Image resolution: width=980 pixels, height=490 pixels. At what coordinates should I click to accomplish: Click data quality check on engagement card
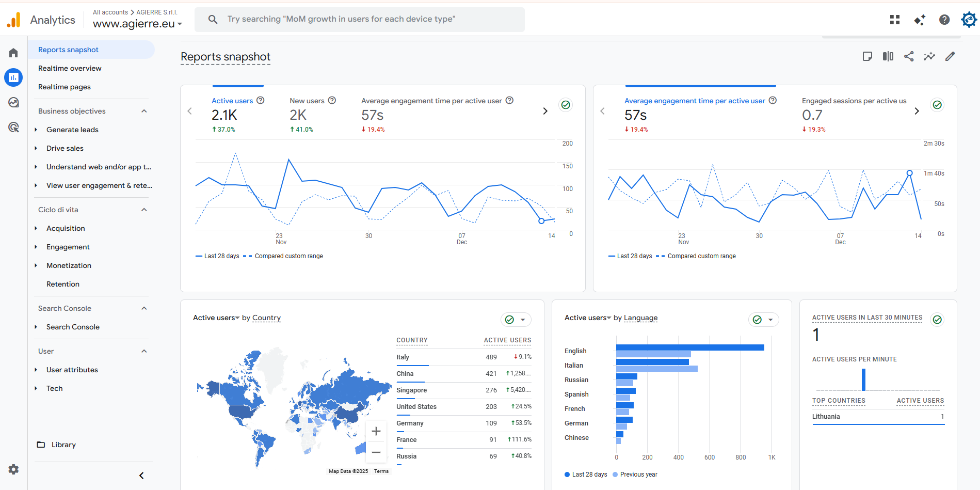coord(937,105)
